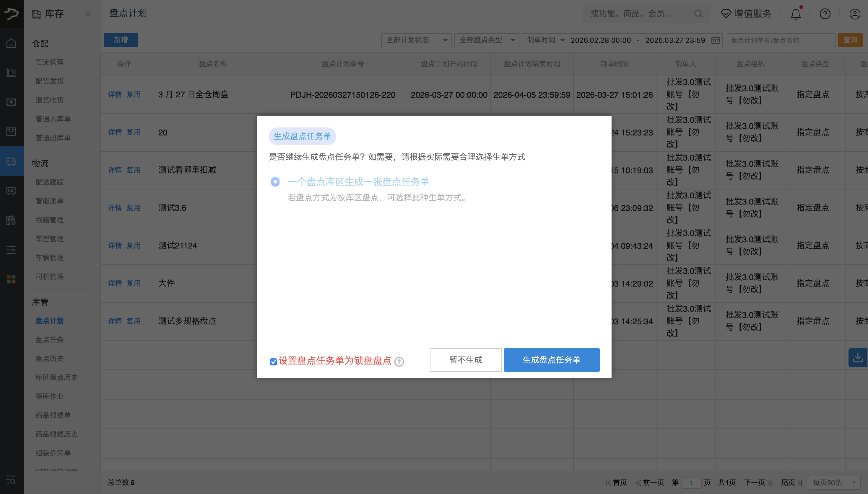868x494 pixels.
Task: Uncheck the lock-count task checkbox
Action: coord(273,362)
